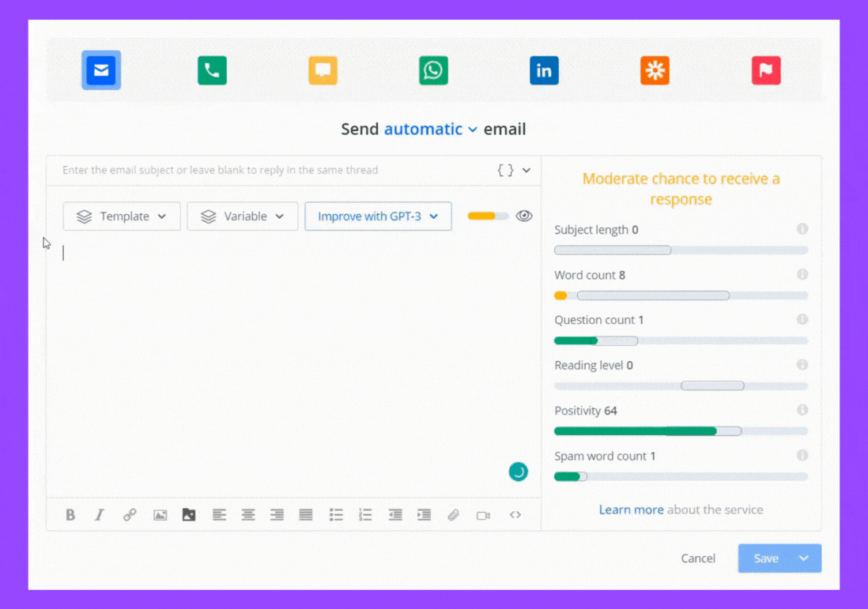Toggle the orange score switch
Image resolution: width=868 pixels, height=609 pixels.
(x=488, y=216)
